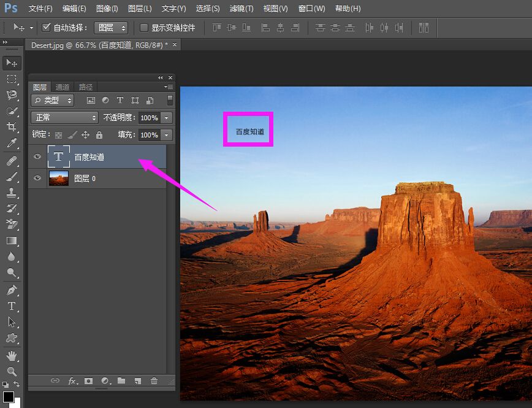This screenshot has height=408, width=532.
Task: Expand the 不透明度 opacity dropdown arrow
Action: (166, 118)
